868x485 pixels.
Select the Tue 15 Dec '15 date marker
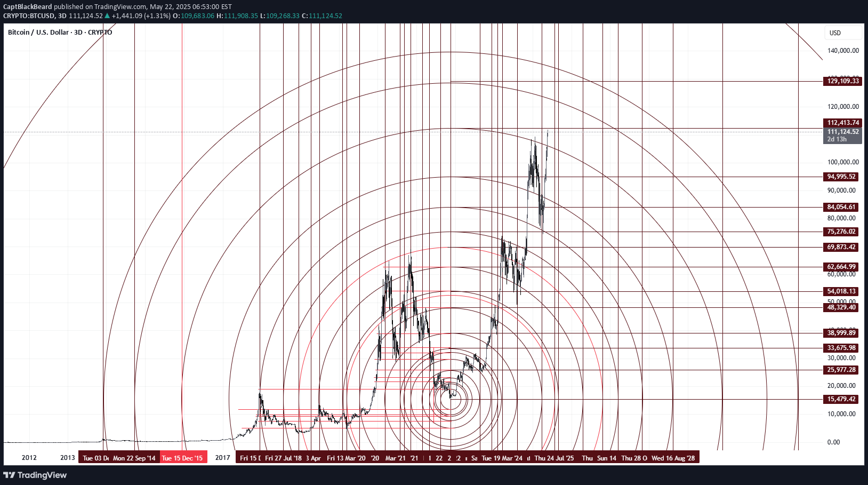point(183,457)
